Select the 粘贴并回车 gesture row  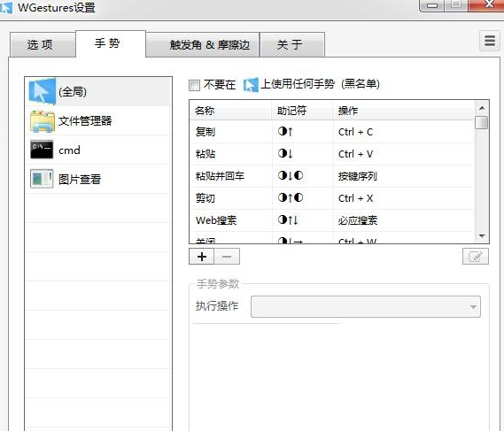click(332, 176)
